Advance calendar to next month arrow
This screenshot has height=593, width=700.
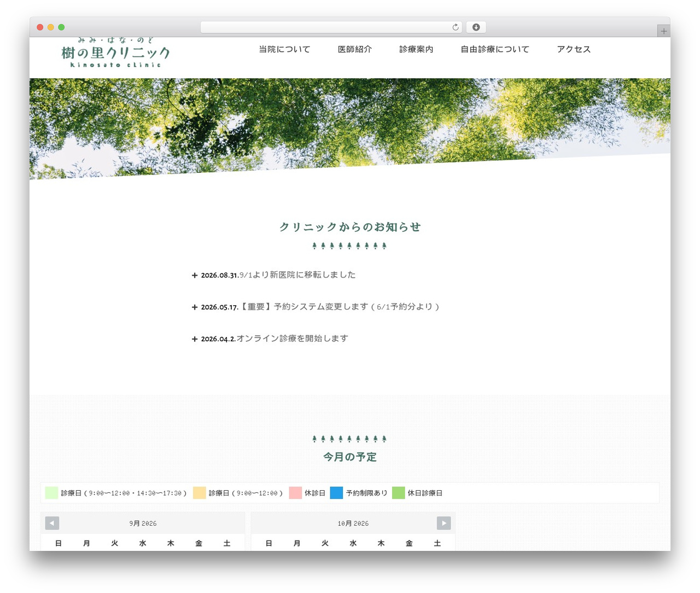pyautogui.click(x=444, y=523)
